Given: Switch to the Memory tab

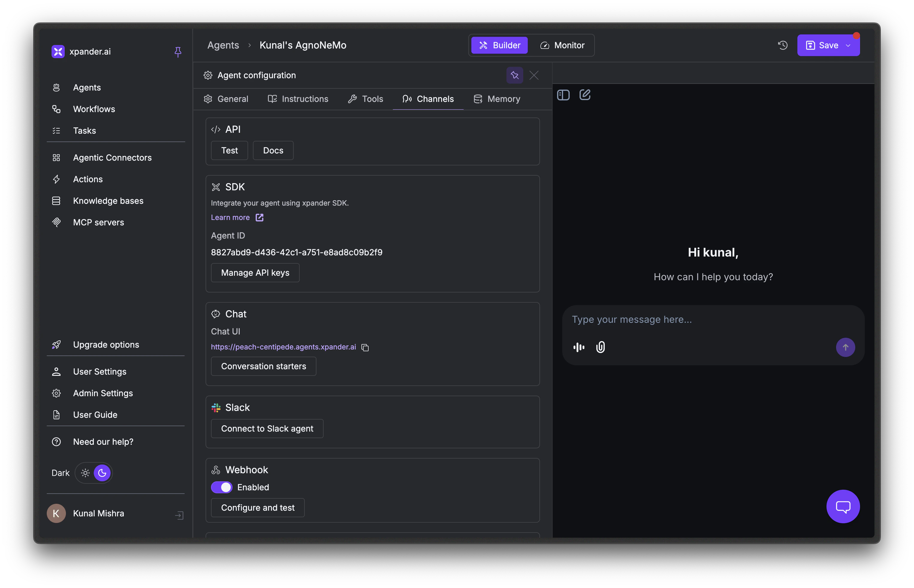Looking at the screenshot, I should [x=497, y=99].
